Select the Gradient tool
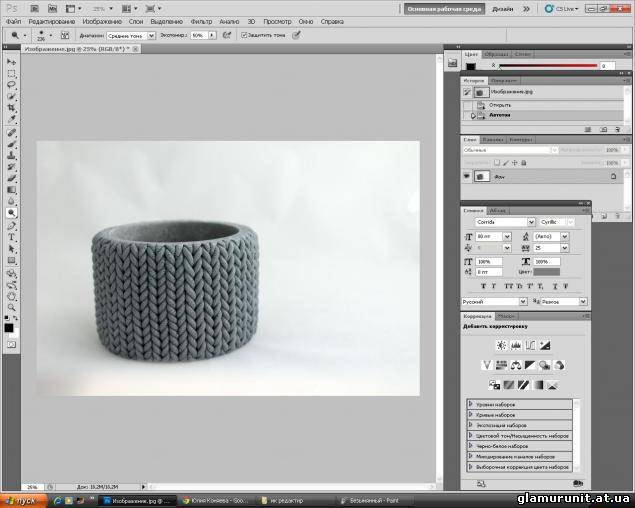Viewport: 635px width, 508px height. click(x=11, y=190)
